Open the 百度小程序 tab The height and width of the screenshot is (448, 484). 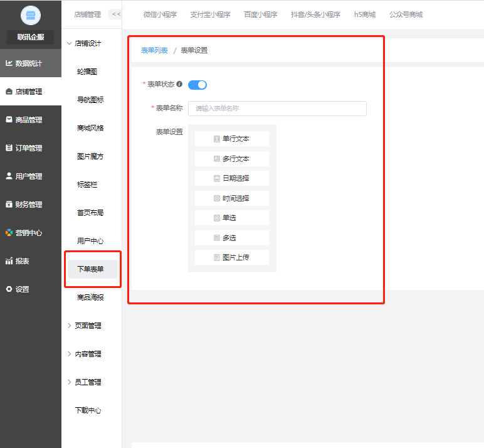pyautogui.click(x=261, y=14)
